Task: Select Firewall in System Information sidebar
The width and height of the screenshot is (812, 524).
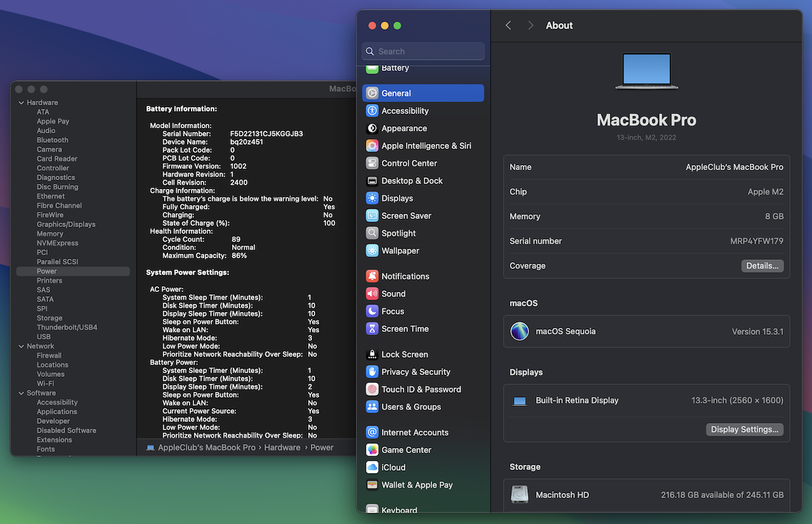Action: 49,356
